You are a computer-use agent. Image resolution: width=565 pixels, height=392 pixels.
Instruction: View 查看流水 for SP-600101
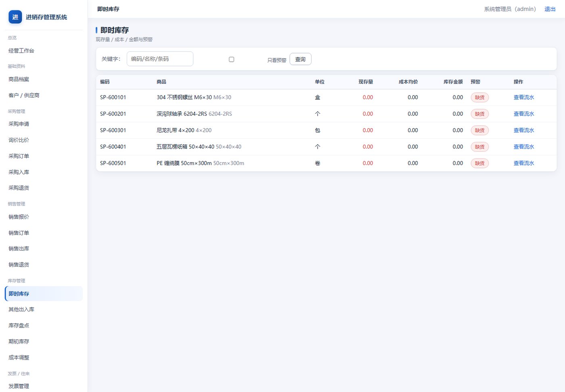[x=523, y=97]
